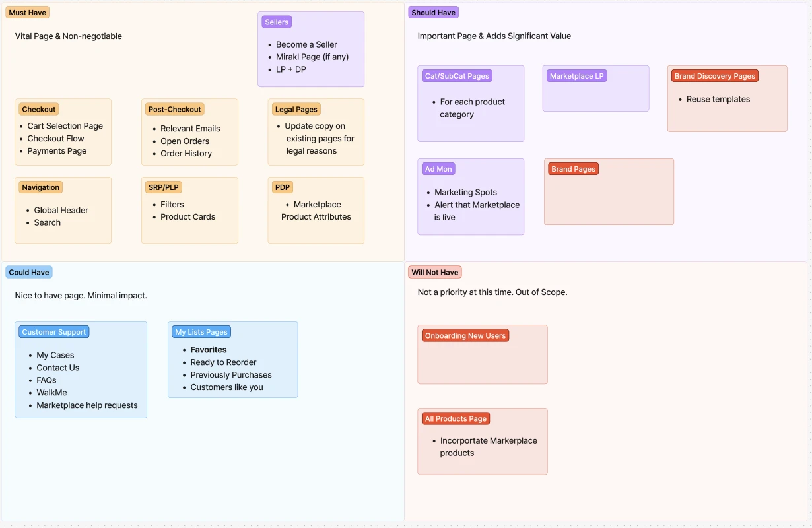This screenshot has height=528, width=812.
Task: Click the Sellers card tag
Action: 277,22
